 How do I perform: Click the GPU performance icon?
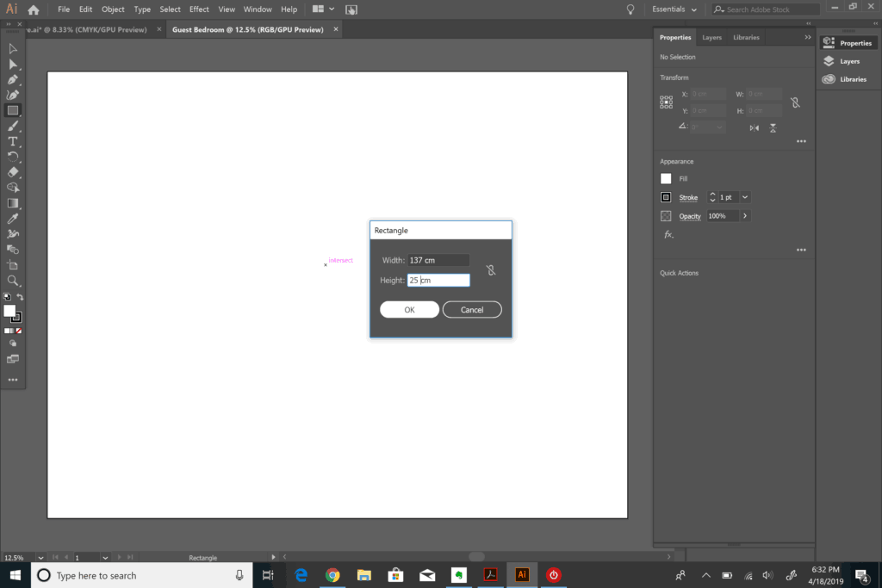click(351, 9)
